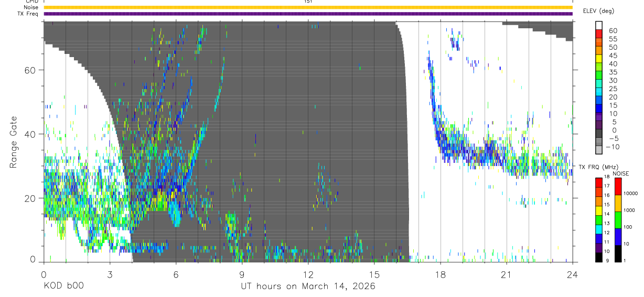
Task: Pick the orange segment of the NOISE scale
Action: point(618,203)
